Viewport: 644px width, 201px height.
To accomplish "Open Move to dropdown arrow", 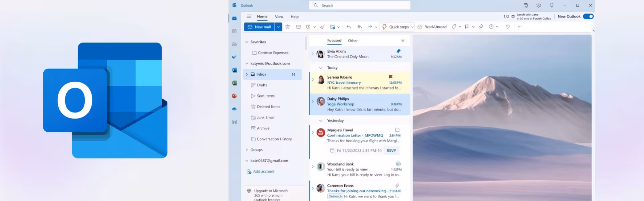I will click(x=338, y=27).
